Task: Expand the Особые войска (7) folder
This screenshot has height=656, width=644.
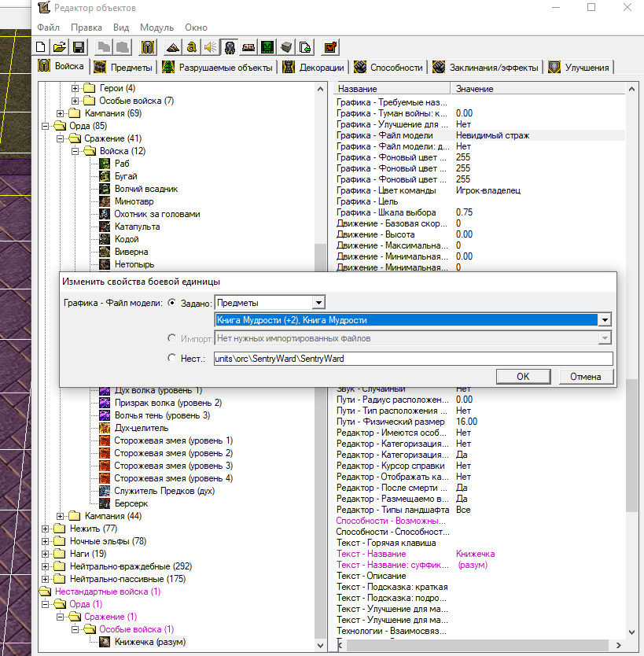Action: (x=75, y=101)
